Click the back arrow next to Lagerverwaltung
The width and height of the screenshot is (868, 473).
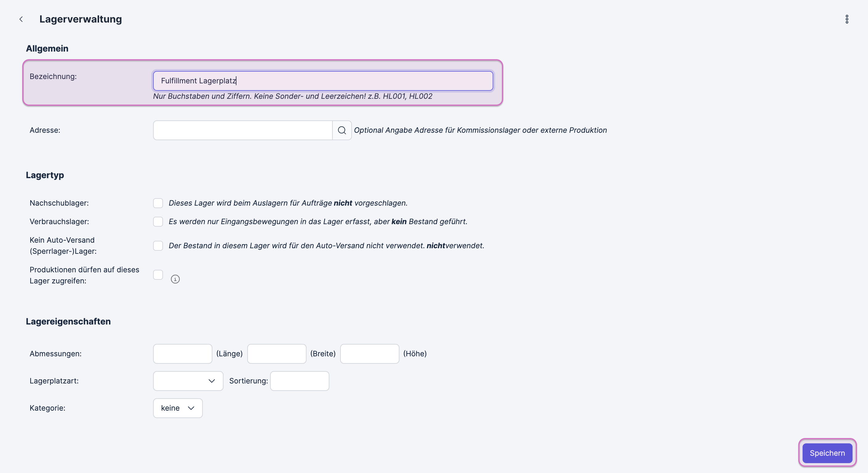21,19
